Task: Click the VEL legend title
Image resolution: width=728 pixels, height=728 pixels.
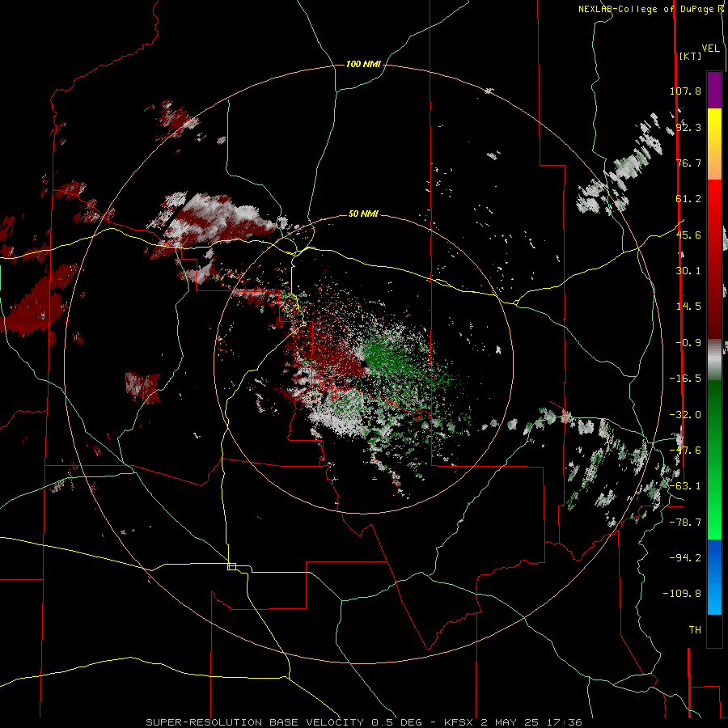Action: point(710,49)
